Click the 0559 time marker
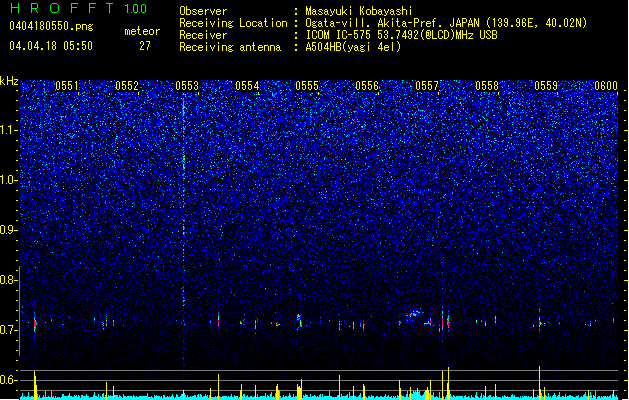 tap(546, 86)
